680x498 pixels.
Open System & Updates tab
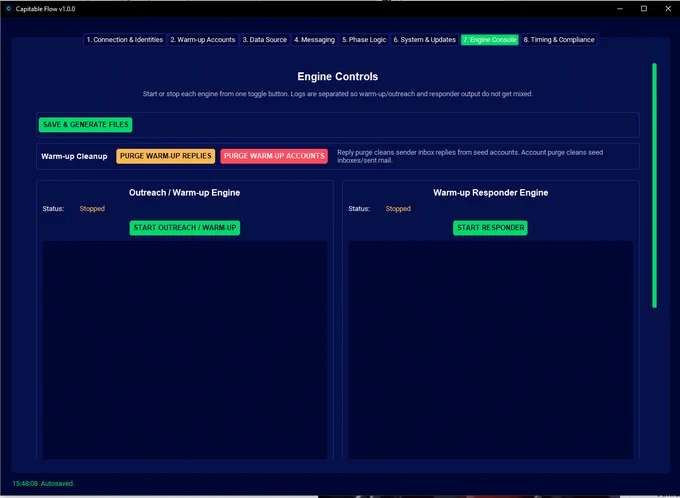pyautogui.click(x=424, y=39)
